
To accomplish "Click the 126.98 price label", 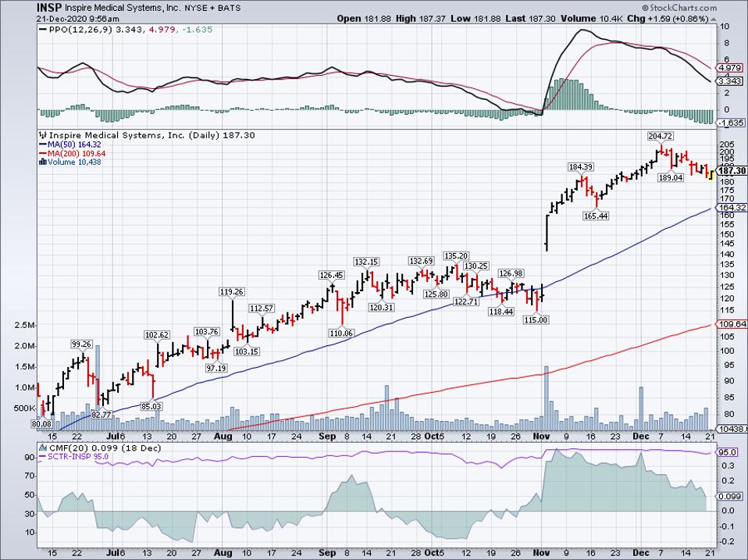I will [511, 273].
